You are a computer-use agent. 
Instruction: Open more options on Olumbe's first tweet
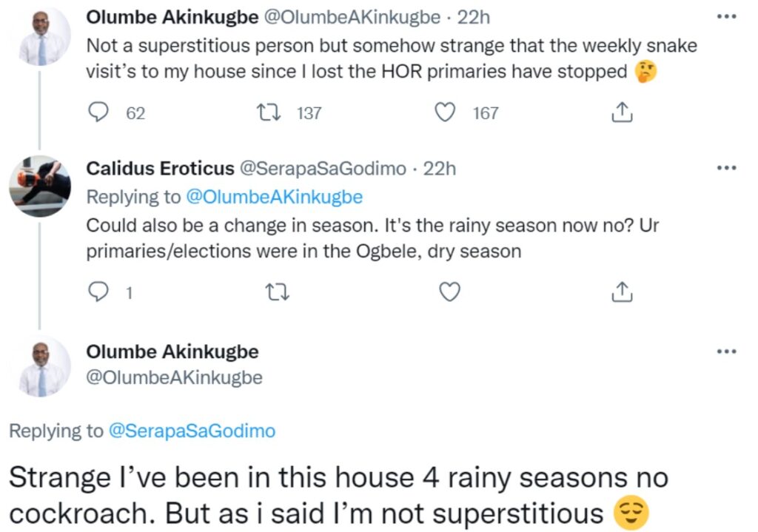(x=728, y=16)
